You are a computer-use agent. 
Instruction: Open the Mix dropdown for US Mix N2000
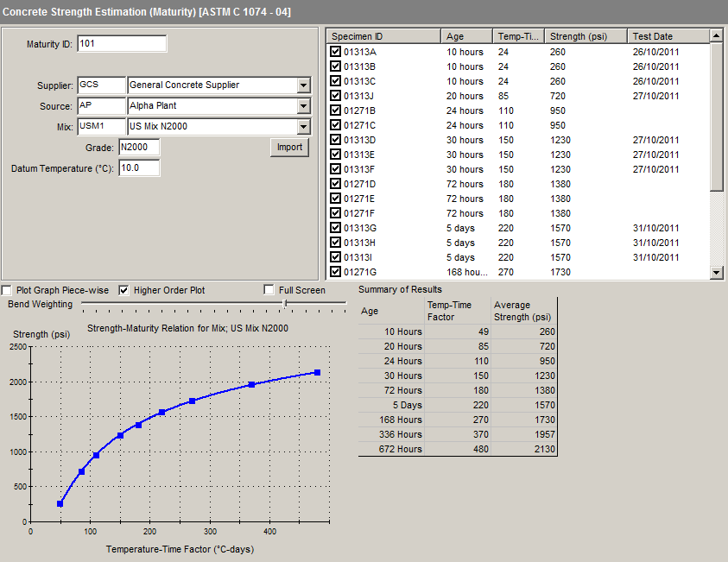[303, 127]
